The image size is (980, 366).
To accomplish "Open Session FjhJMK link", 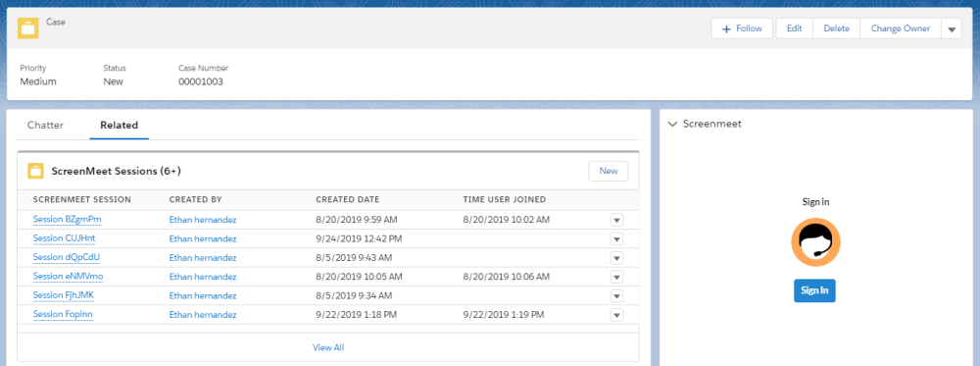I will (63, 294).
